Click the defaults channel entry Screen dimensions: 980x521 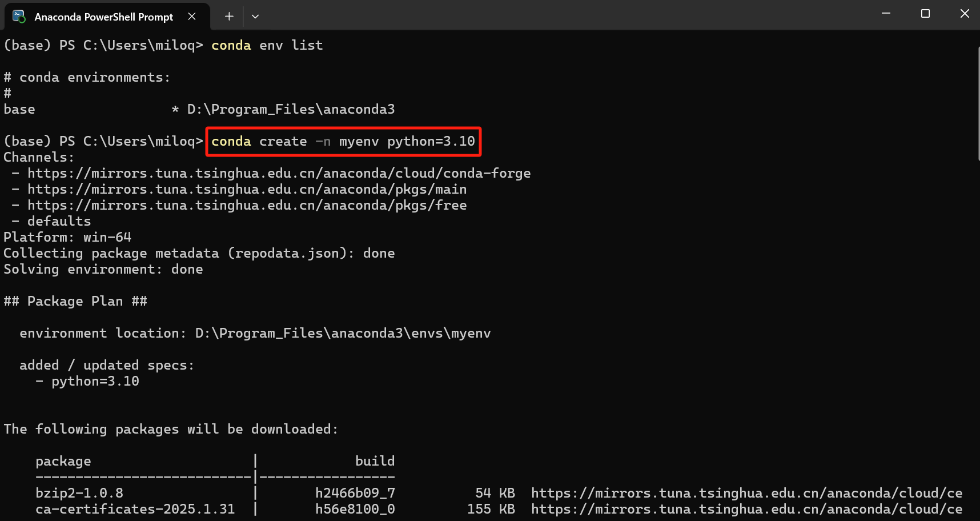(x=59, y=221)
